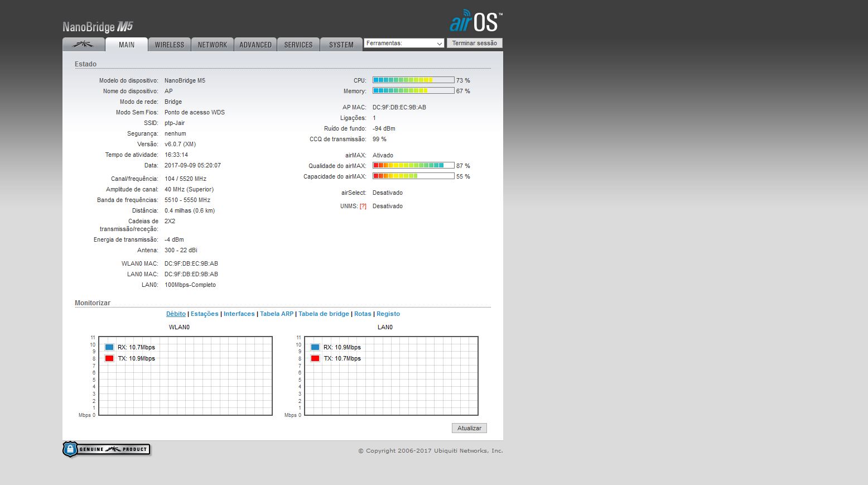Click the Memory usage bar

(413, 91)
